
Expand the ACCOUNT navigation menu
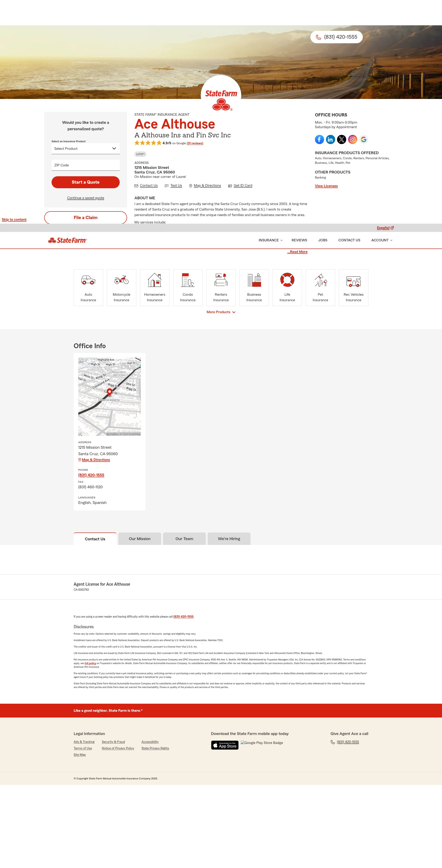[382, 240]
